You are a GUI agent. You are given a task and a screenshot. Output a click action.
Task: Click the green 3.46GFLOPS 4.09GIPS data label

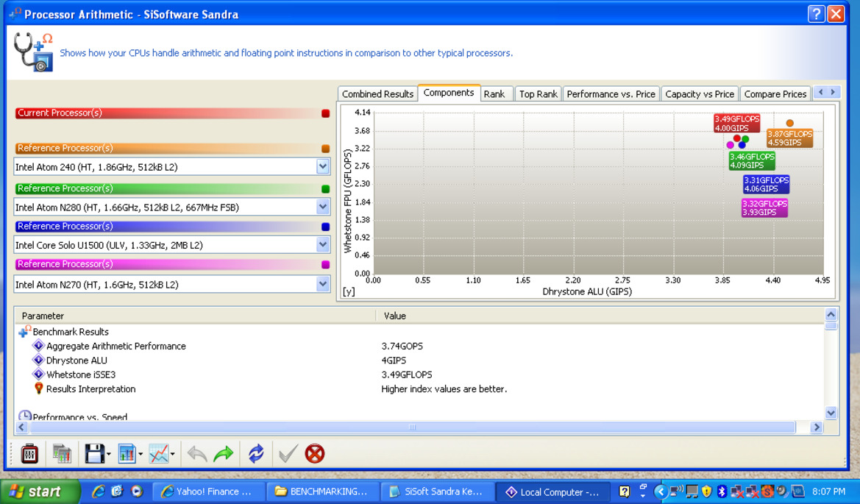[x=751, y=160]
